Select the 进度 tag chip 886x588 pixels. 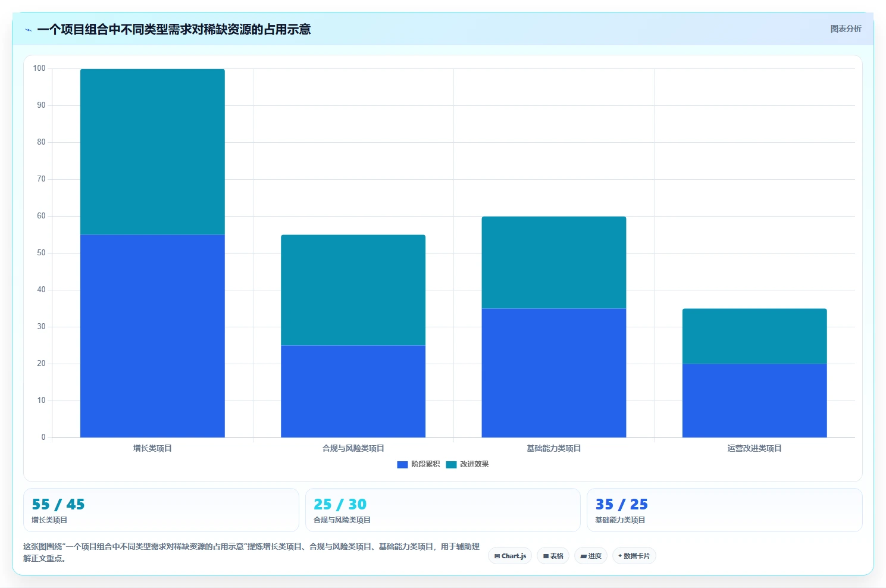(591, 556)
